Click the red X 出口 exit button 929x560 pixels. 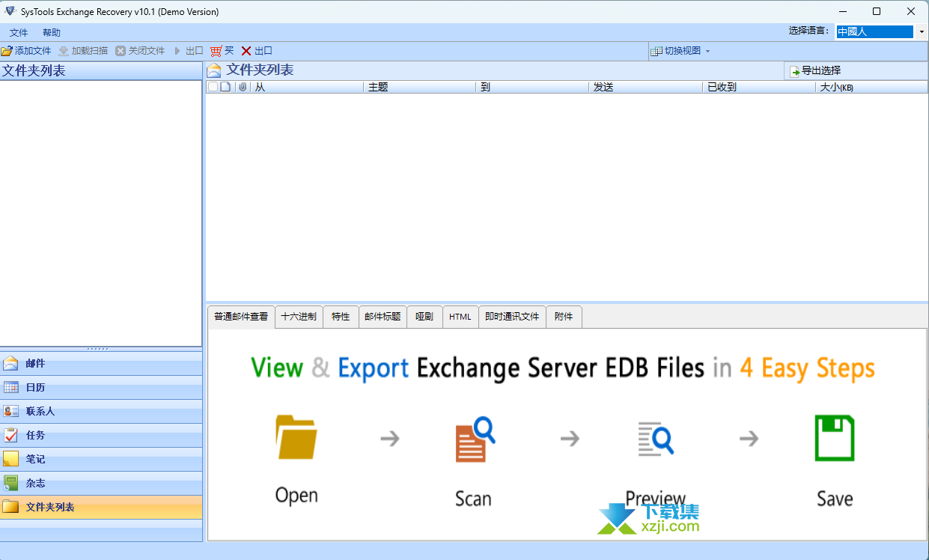(257, 51)
